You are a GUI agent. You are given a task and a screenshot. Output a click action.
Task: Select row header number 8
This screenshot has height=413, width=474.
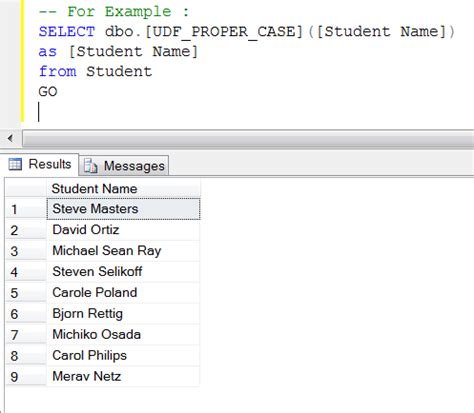26,356
